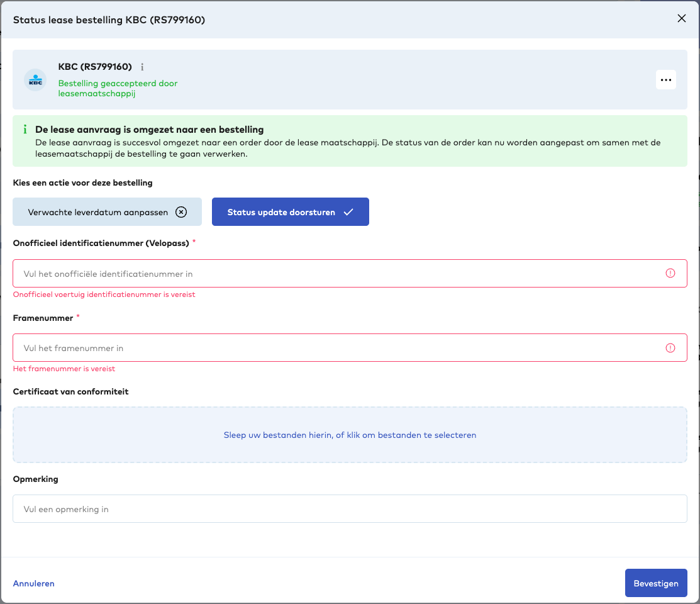
Task: Click the error icon in the Velopass field
Action: pos(670,274)
